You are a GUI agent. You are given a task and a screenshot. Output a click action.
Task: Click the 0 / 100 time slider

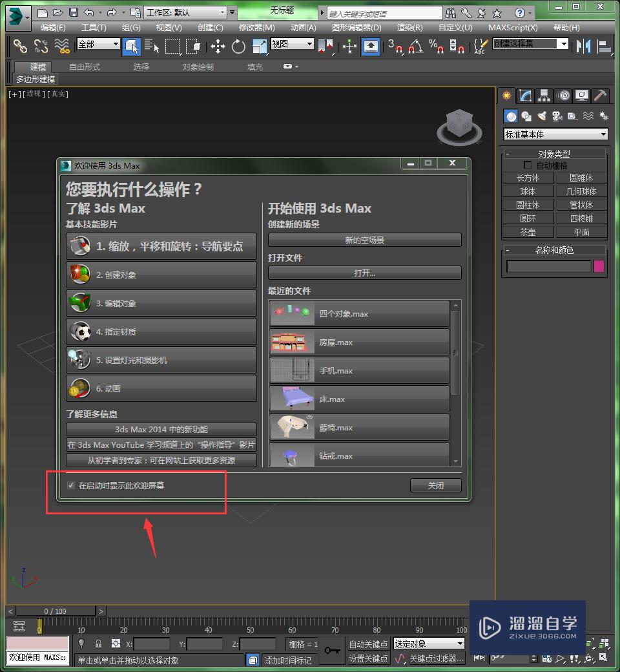[x=56, y=611]
